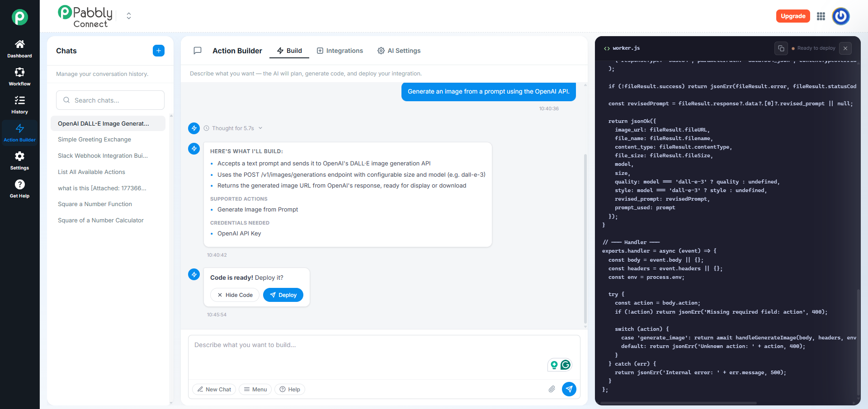Hide the code panel using Hide Code

pyautogui.click(x=235, y=295)
